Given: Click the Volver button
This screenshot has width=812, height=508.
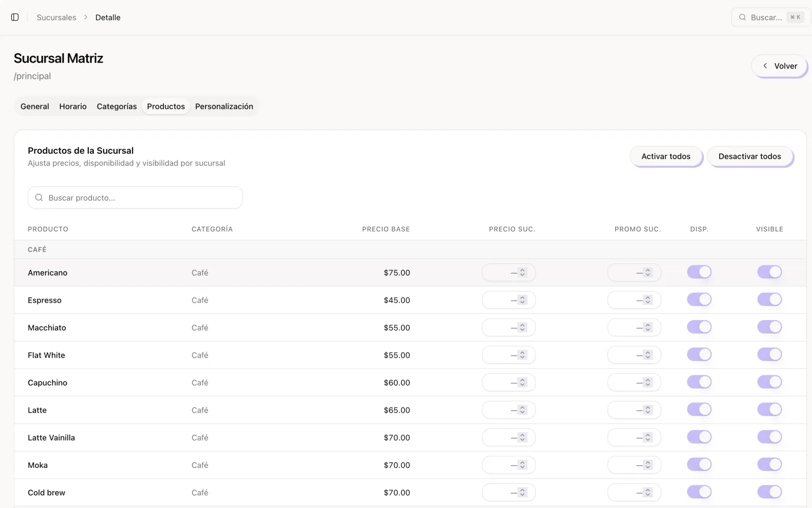Looking at the screenshot, I should coord(780,66).
